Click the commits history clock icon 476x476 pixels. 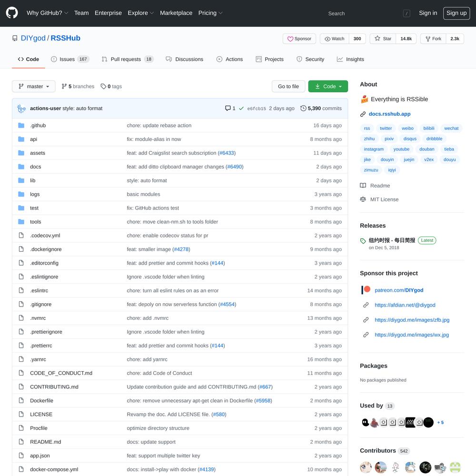303,108
